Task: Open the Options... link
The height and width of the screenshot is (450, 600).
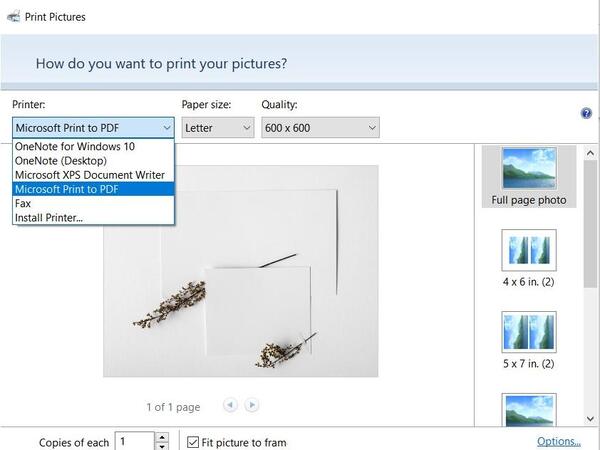Action: pos(559,441)
